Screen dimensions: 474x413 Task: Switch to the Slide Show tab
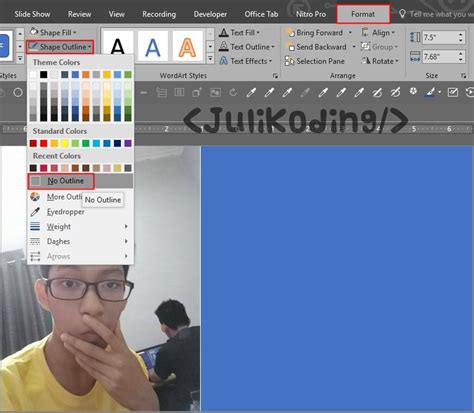pyautogui.click(x=32, y=14)
